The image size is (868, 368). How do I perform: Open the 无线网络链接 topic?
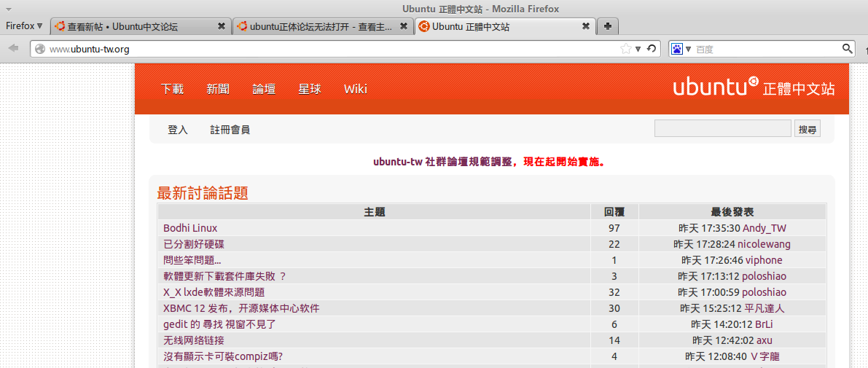194,340
